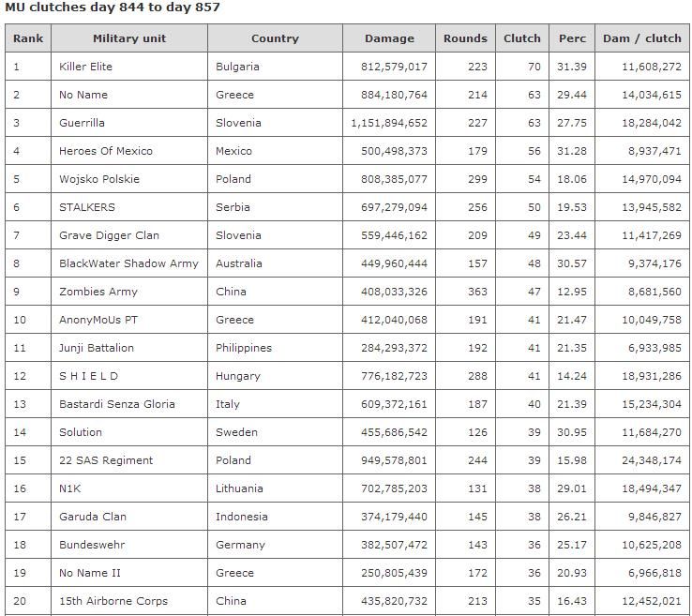Image resolution: width=692 pixels, height=616 pixels.
Task: Click the Philippines country cell
Action: (244, 348)
